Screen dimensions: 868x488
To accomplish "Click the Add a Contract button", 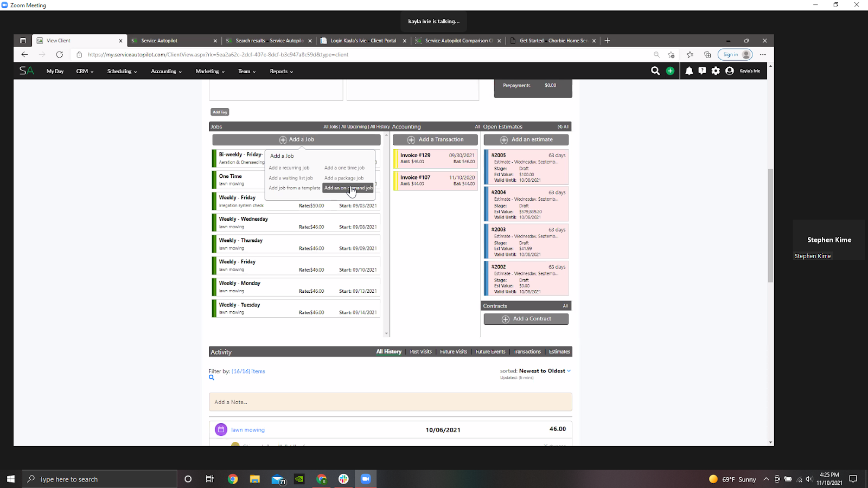I will pyautogui.click(x=526, y=319).
